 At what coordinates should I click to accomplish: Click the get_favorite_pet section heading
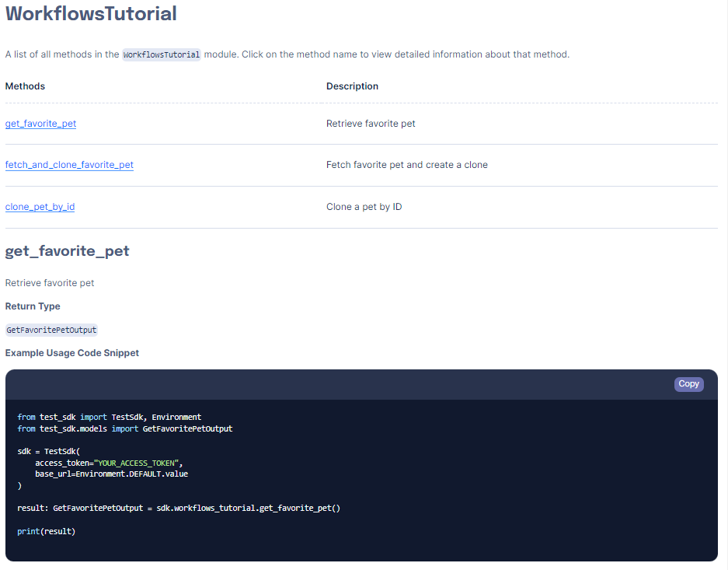[67, 250]
